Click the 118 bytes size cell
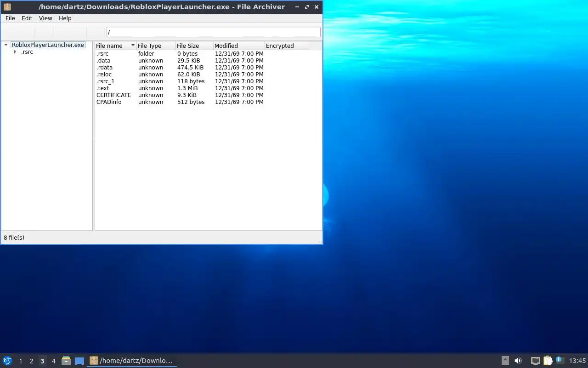This screenshot has width=588, height=368. tap(191, 81)
